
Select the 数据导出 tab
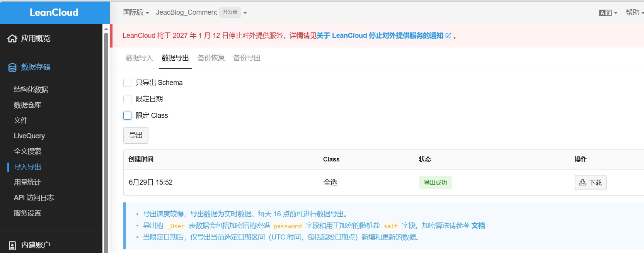tap(175, 58)
